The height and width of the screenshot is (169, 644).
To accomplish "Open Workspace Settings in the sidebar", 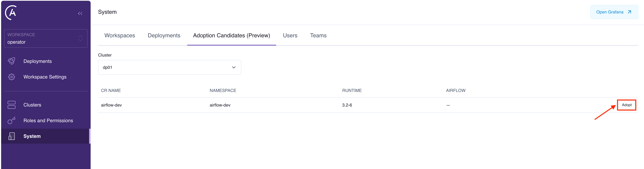I will [x=45, y=77].
